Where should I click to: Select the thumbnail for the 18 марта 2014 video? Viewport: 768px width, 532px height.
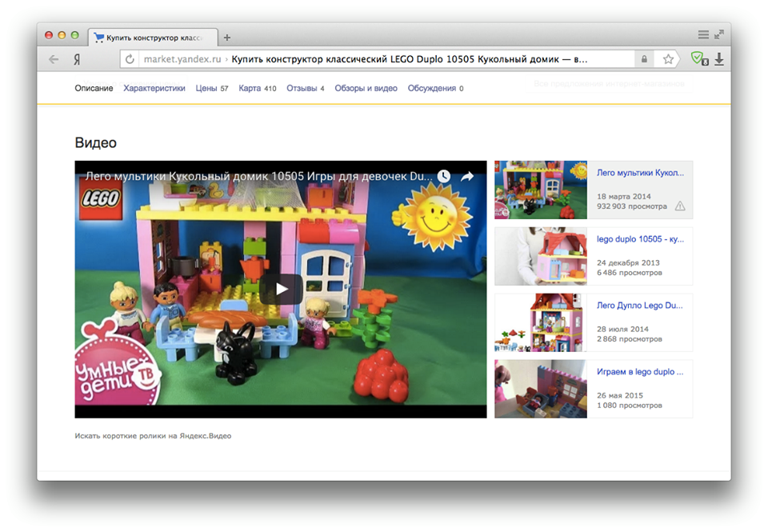pos(541,190)
